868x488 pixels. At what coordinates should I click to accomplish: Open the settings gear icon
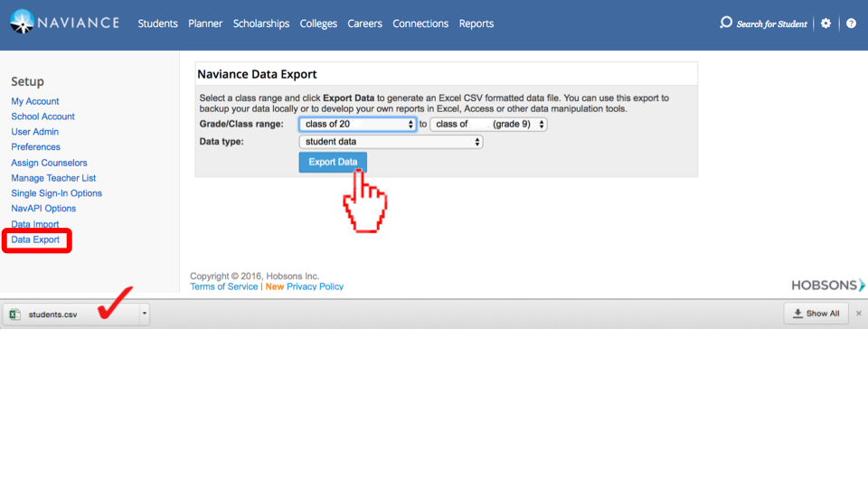(826, 23)
